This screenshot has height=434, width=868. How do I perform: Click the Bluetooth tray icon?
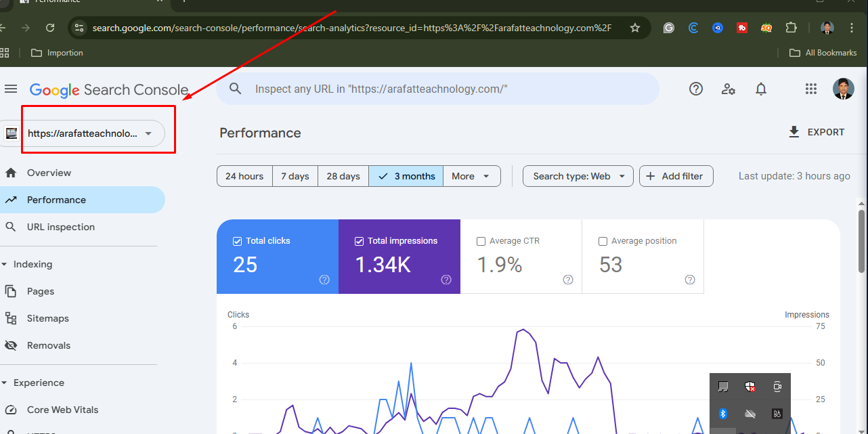click(722, 414)
